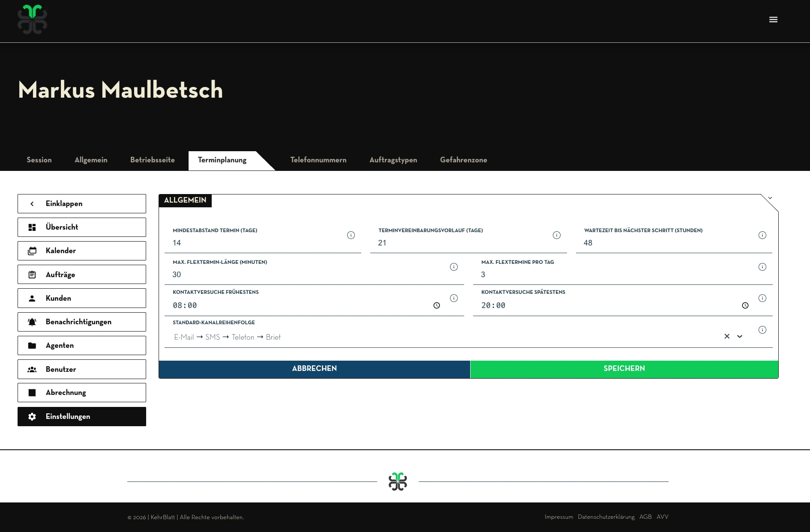The height and width of the screenshot is (532, 810).
Task: Click the KehrBlatt logo in top-left
Action: point(33,20)
